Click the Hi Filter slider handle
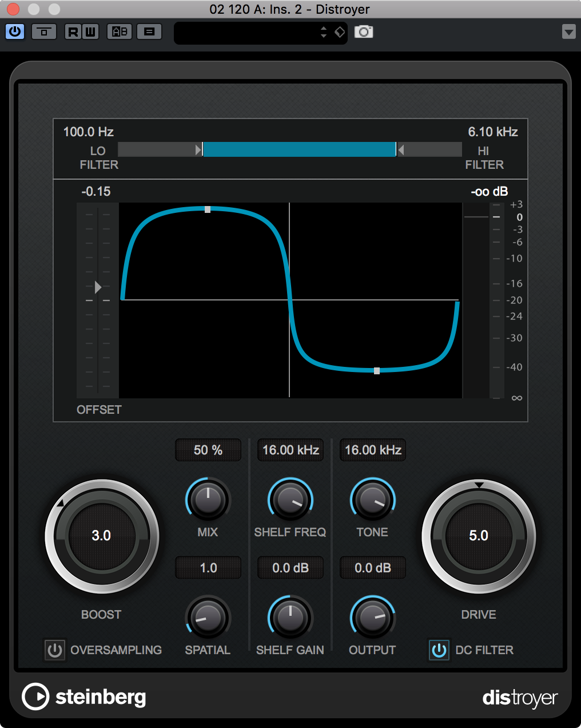 400,150
